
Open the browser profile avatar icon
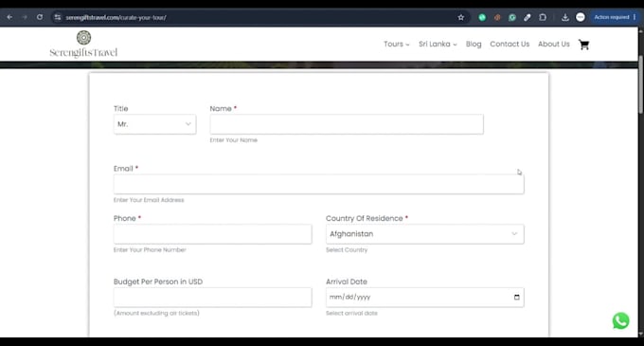[x=581, y=17]
